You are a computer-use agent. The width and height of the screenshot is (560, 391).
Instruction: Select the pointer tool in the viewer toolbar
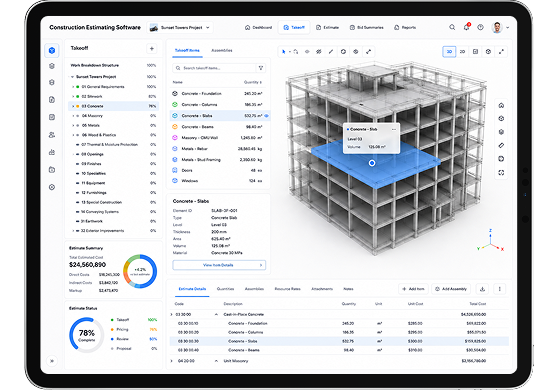pyautogui.click(x=284, y=52)
